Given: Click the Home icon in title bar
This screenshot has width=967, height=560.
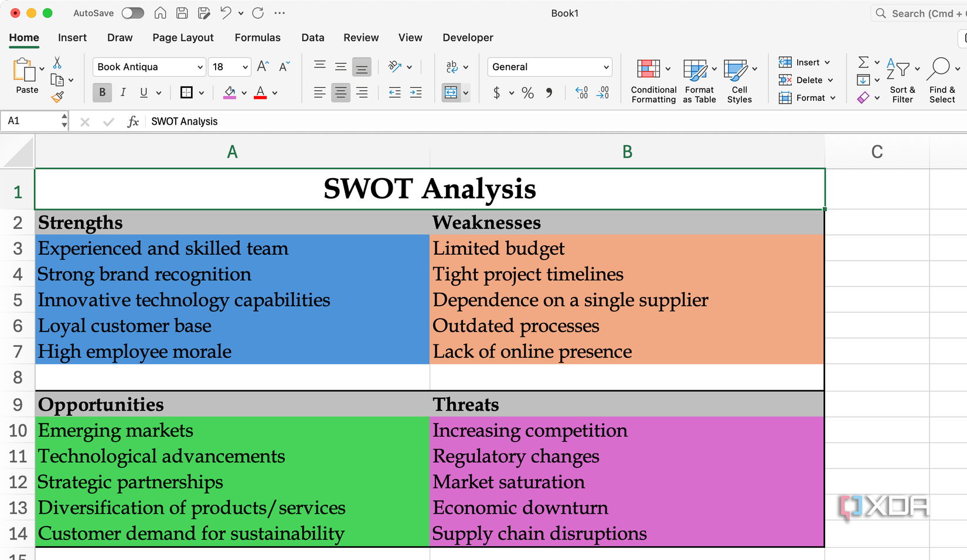Looking at the screenshot, I should [x=160, y=13].
